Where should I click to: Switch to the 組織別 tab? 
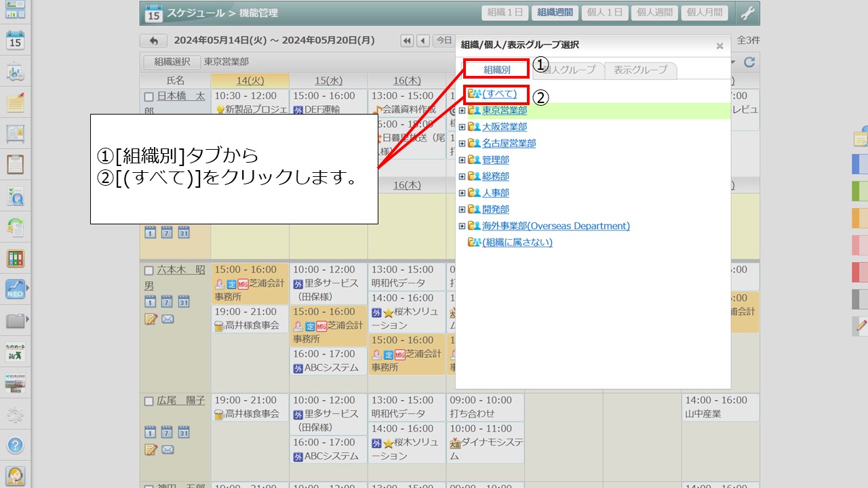[496, 70]
